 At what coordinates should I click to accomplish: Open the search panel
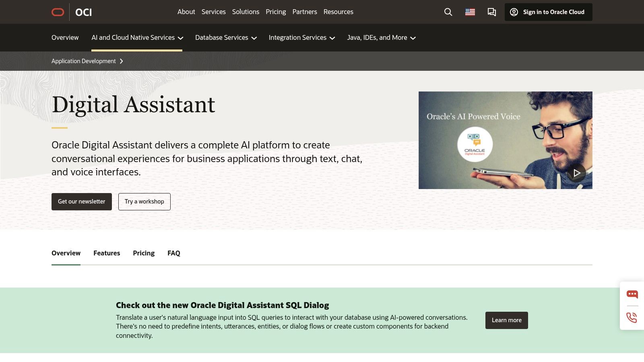pos(448,12)
